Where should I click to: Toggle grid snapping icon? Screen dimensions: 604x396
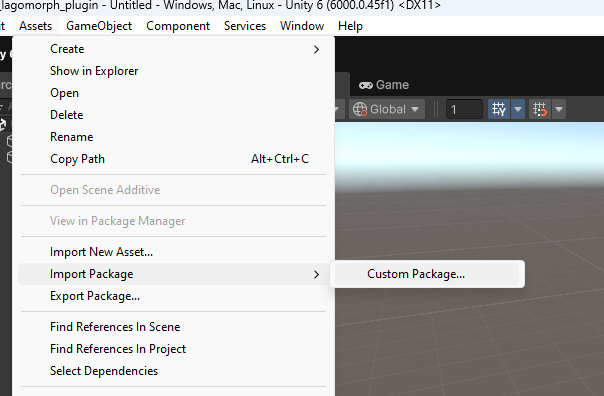[499, 109]
